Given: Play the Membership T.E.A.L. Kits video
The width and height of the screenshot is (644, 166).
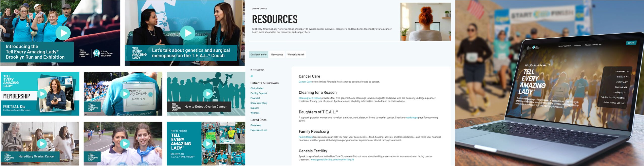Looking at the screenshot, I should 42,94.
